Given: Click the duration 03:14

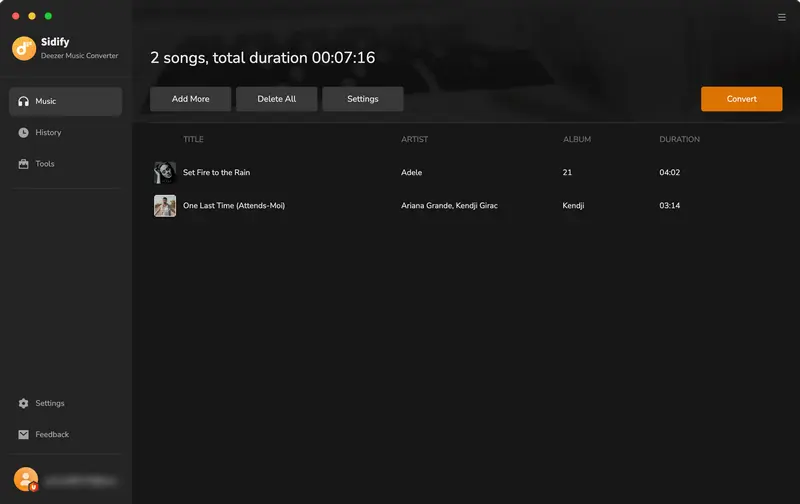Looking at the screenshot, I should [669, 206].
